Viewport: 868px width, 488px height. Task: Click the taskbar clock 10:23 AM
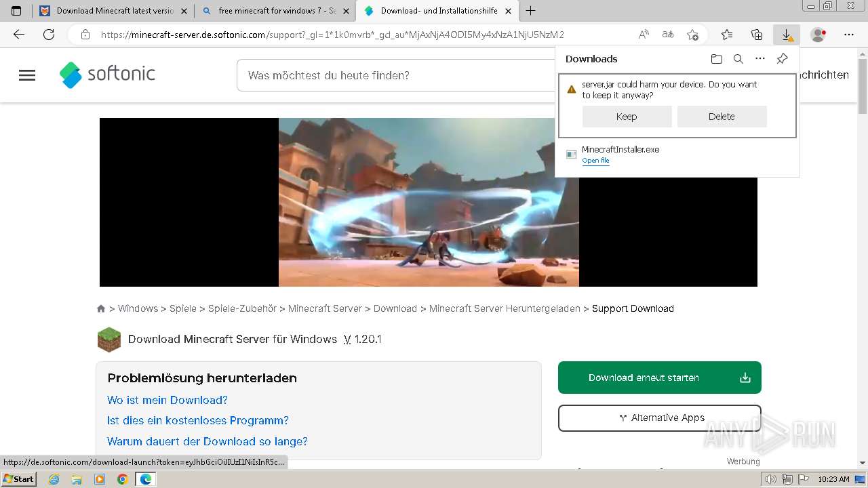coord(833,479)
